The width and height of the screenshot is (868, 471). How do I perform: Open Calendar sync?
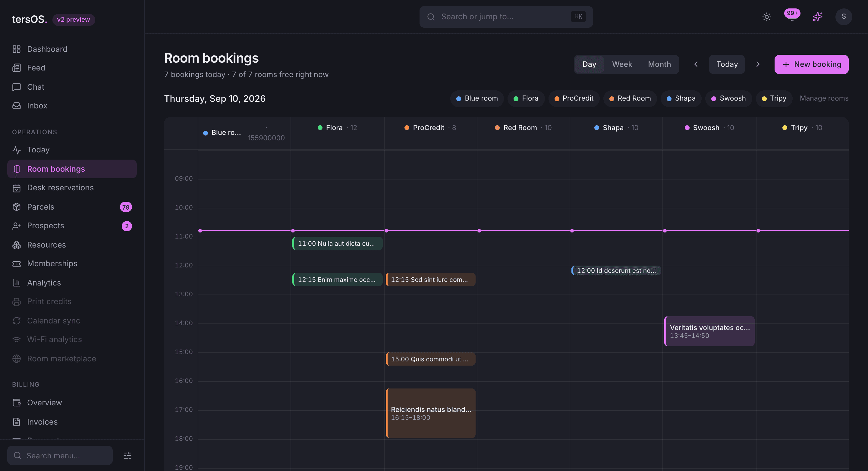point(72,320)
